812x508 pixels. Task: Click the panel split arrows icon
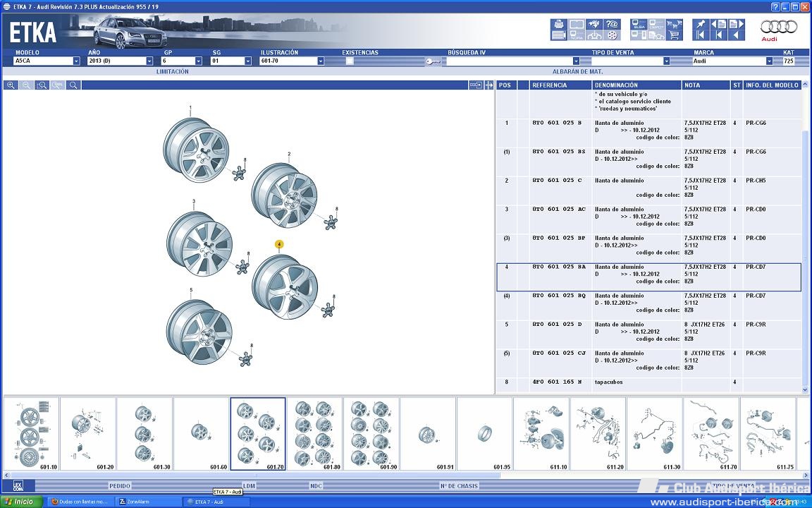pos(489,85)
